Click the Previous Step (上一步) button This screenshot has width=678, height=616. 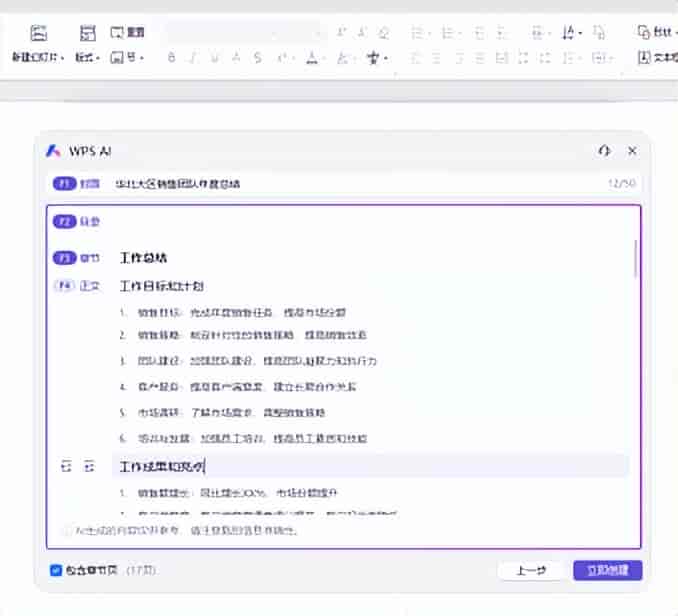point(531,571)
